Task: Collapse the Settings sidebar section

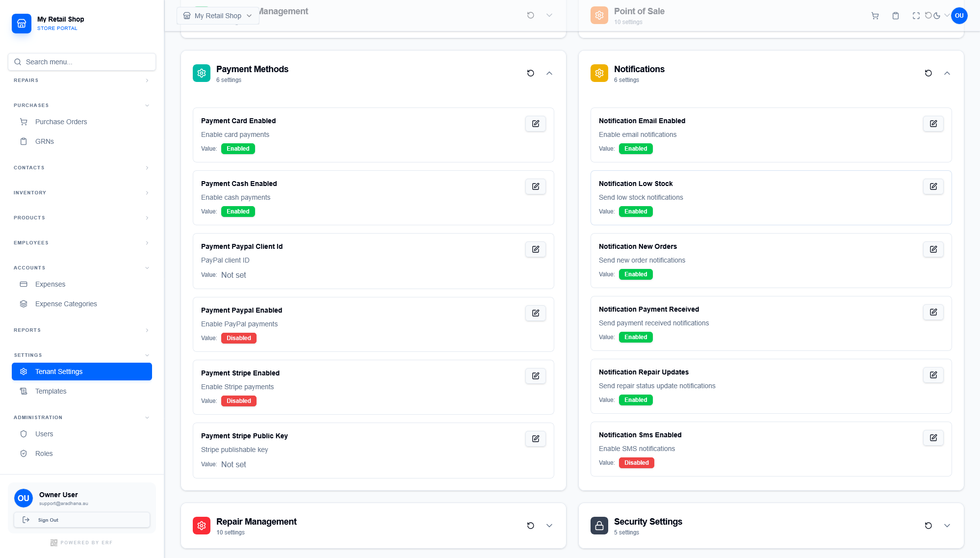Action: (81, 355)
